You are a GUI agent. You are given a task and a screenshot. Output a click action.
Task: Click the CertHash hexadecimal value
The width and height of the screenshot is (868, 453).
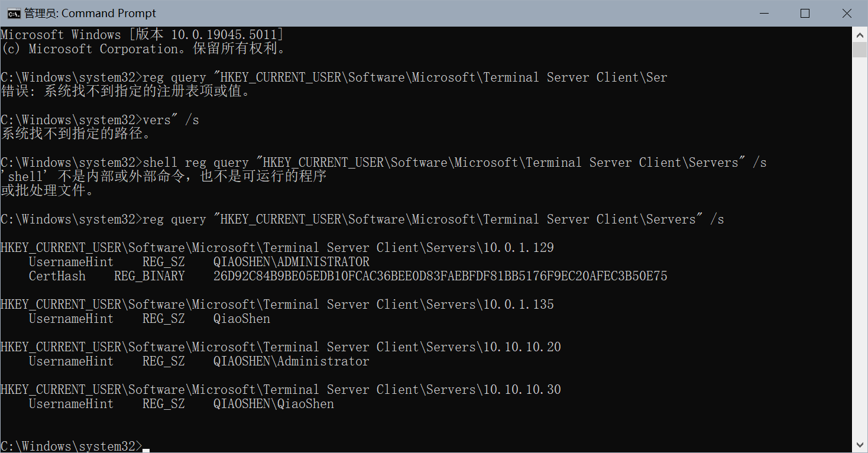pyautogui.click(x=440, y=276)
